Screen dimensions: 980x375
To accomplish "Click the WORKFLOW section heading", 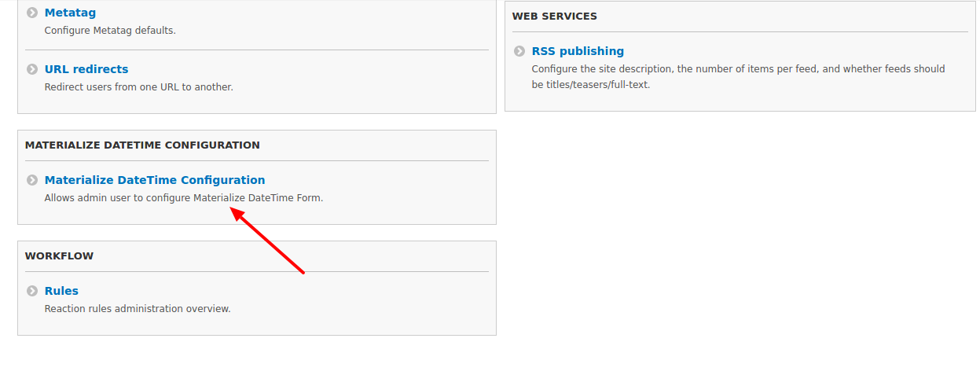I will click(x=59, y=256).
